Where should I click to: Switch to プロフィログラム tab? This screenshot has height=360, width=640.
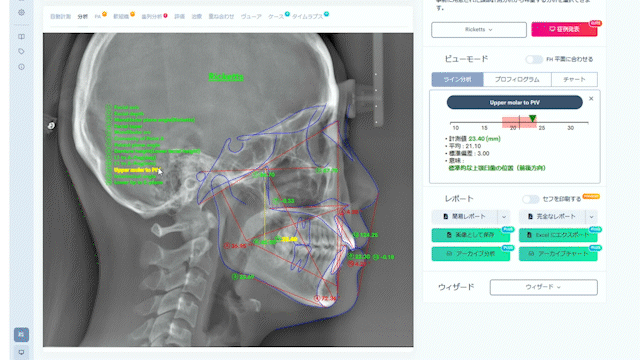517,80
